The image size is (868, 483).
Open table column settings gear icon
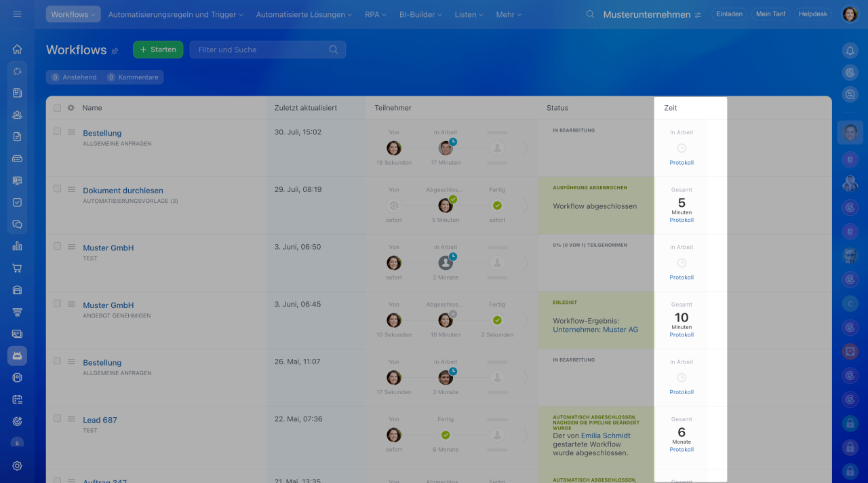(71, 108)
